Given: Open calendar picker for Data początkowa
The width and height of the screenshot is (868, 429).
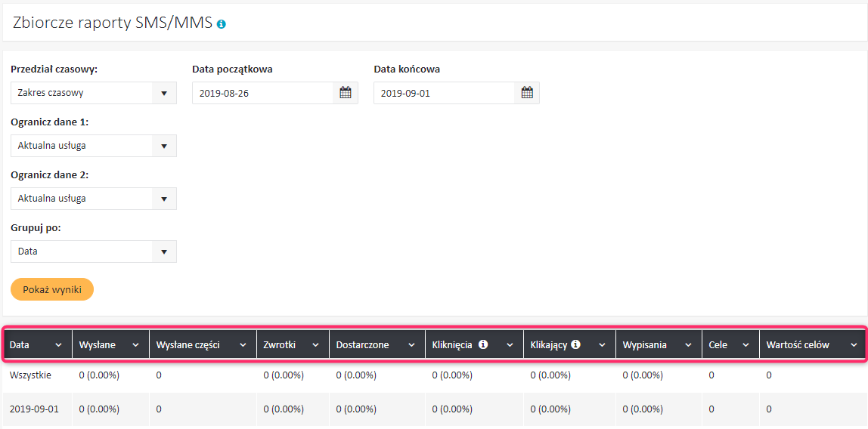Looking at the screenshot, I should click(x=346, y=93).
